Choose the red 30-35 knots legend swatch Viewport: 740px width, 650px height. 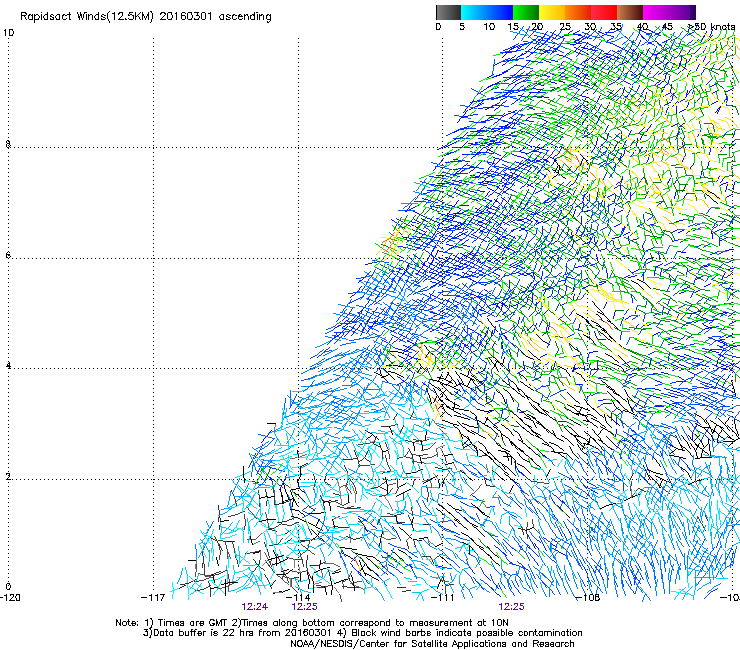604,12
